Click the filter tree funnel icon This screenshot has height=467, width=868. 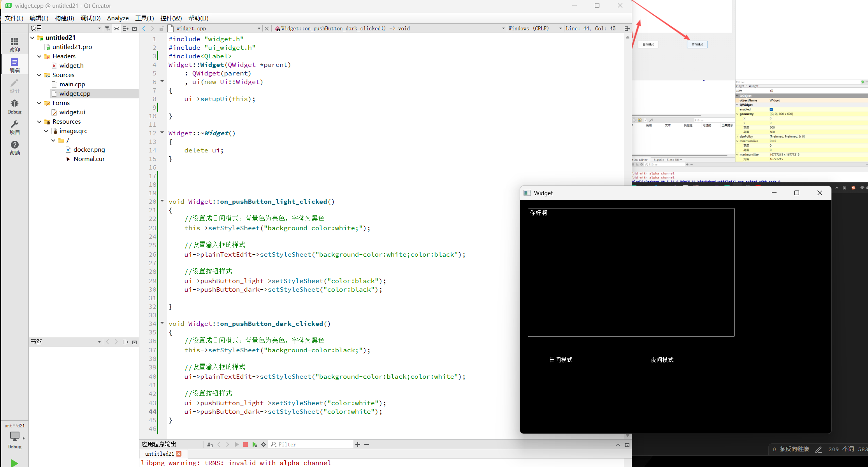tap(108, 28)
